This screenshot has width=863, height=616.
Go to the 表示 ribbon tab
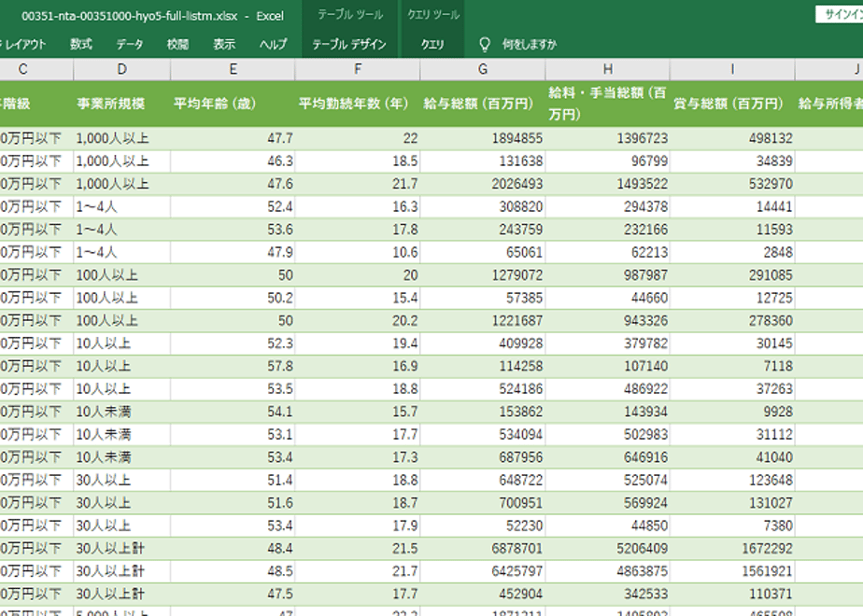(x=224, y=44)
